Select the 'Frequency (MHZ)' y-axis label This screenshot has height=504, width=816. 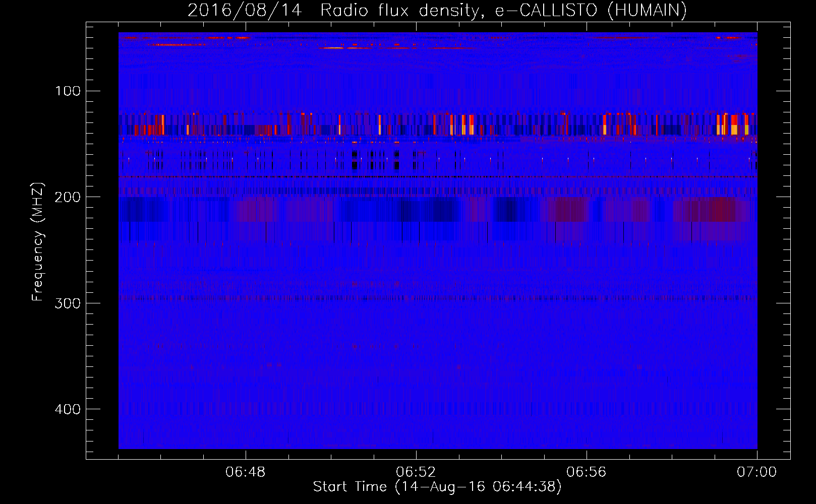click(38, 242)
